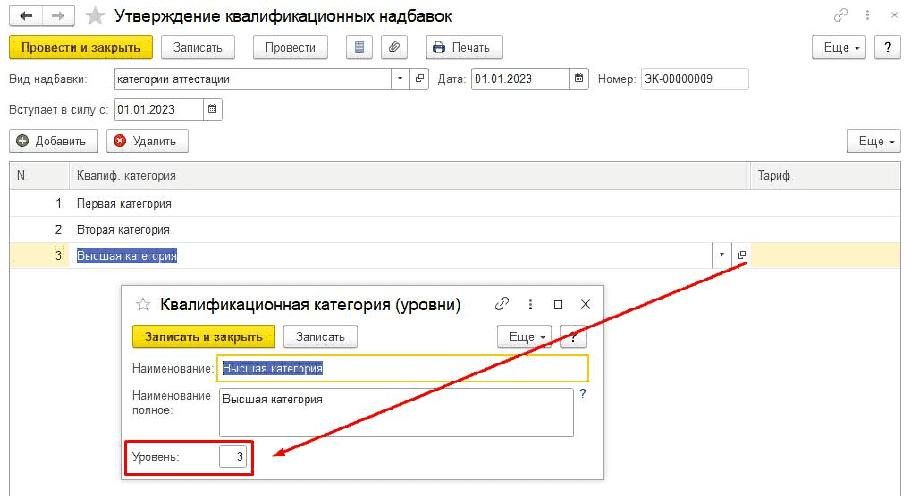Viewport: 904px width, 498px height.
Task: Go forward with the right arrow button
Action: click(x=58, y=16)
